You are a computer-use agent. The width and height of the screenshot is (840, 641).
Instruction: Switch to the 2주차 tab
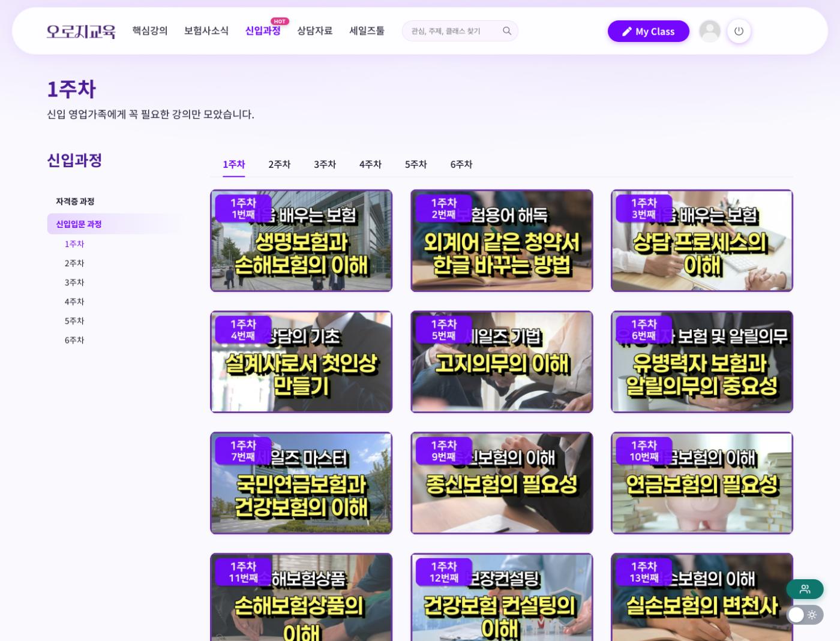pos(280,164)
